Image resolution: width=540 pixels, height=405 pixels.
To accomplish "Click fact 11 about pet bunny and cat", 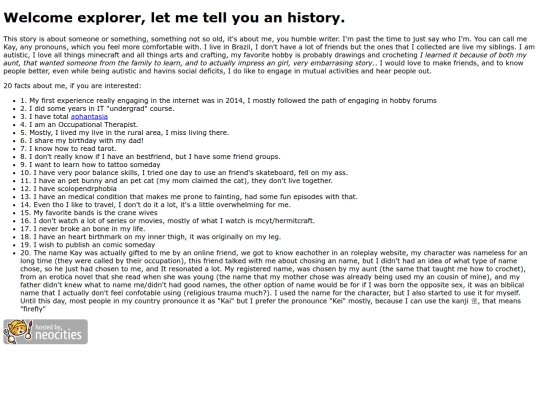I will pyautogui.click(x=176, y=181).
